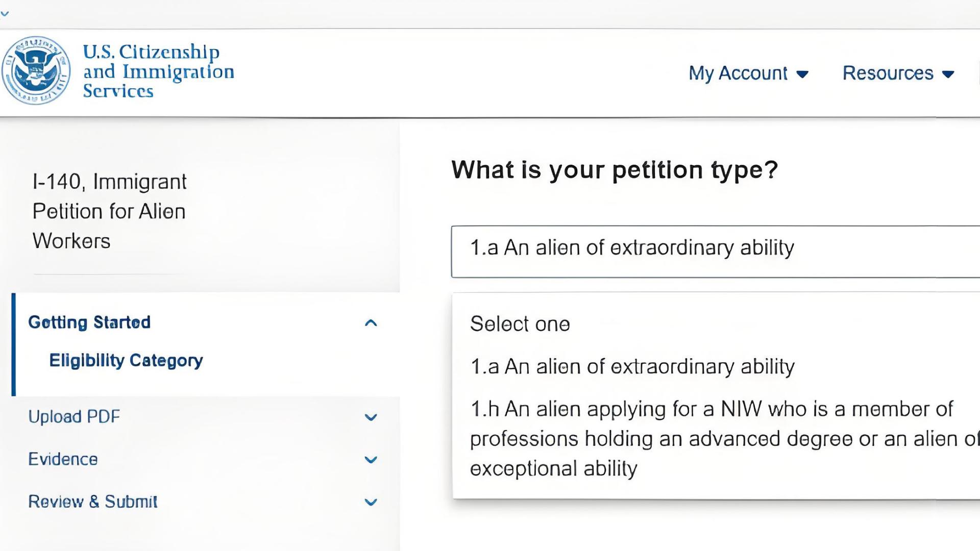
Task: Open the petition type combo box
Action: (x=715, y=251)
